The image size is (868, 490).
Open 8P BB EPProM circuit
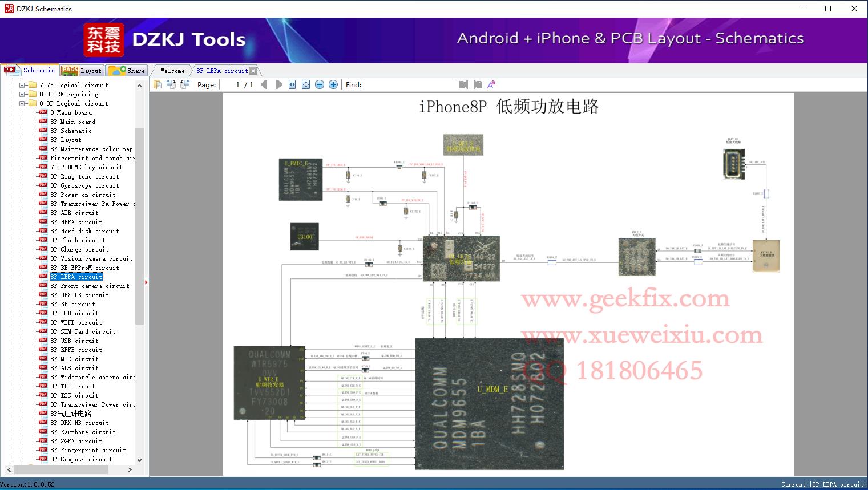click(x=84, y=268)
